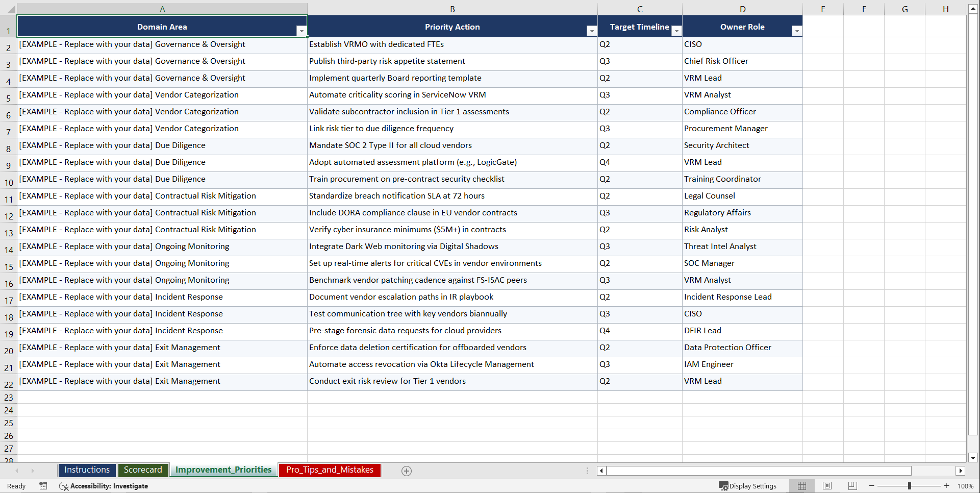Image resolution: width=980 pixels, height=493 pixels.
Task: Click the zoom slider control
Action: click(910, 486)
